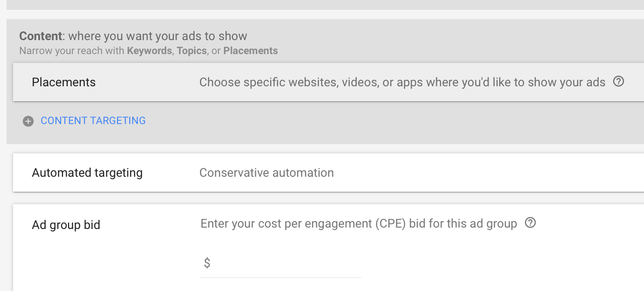Screen dimensions: 644x291
Task: Focus the CPE bid amount field
Action: 280,263
